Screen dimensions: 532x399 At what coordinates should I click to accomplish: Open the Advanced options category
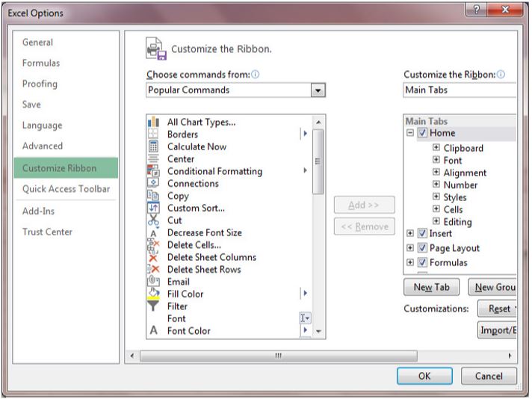pyautogui.click(x=43, y=146)
